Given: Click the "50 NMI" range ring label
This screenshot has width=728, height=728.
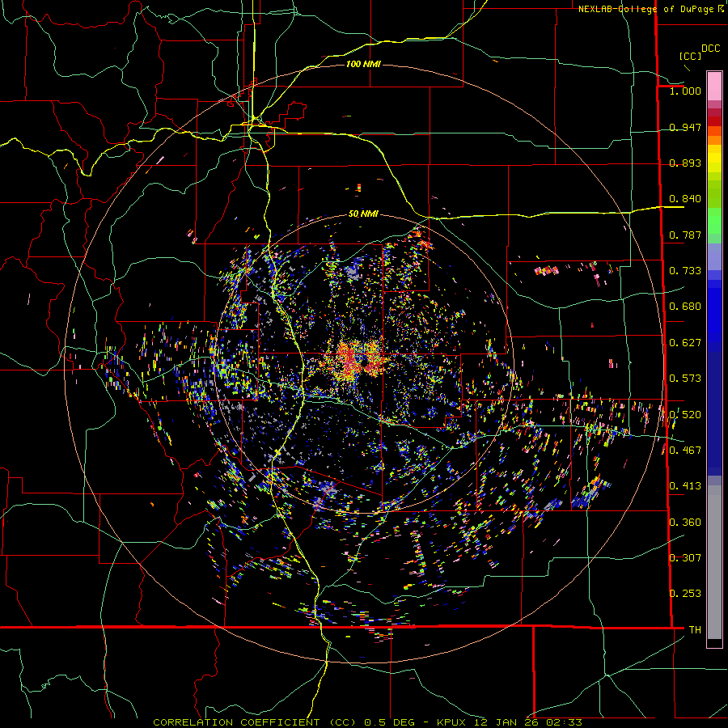Looking at the screenshot, I should click(x=363, y=214).
